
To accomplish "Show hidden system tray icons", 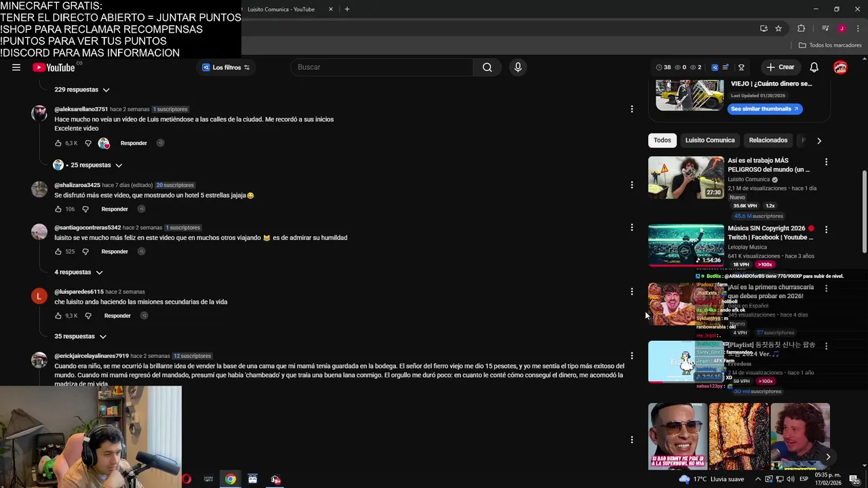I will click(x=758, y=479).
